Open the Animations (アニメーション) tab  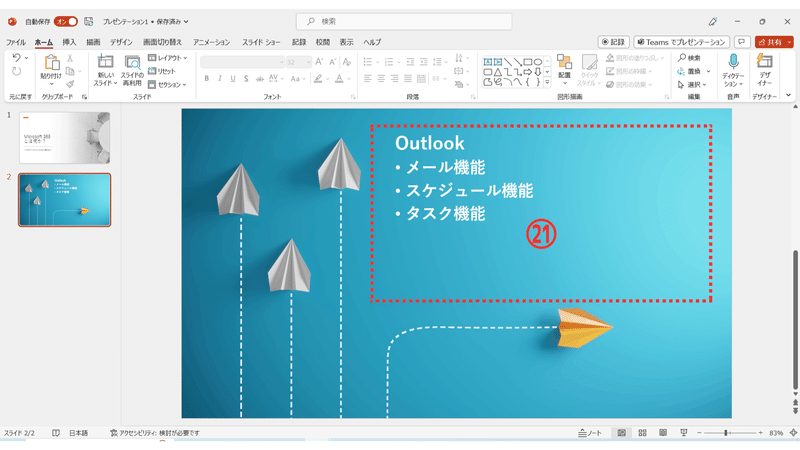coord(211,42)
